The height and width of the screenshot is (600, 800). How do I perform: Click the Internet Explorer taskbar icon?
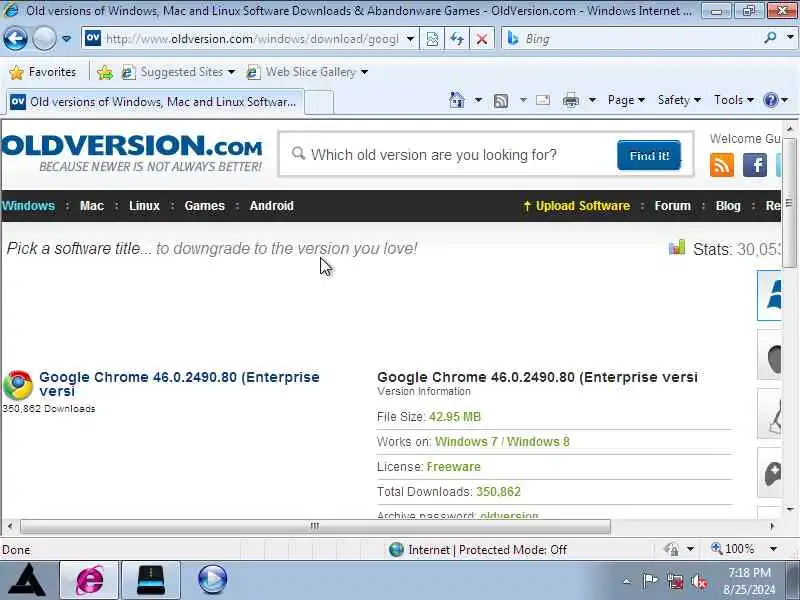click(x=89, y=580)
